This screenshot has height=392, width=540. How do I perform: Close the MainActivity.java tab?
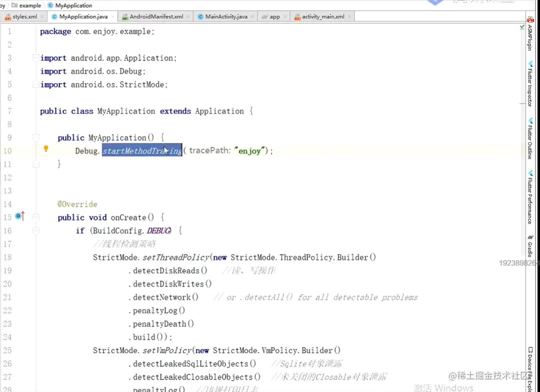(252, 16)
